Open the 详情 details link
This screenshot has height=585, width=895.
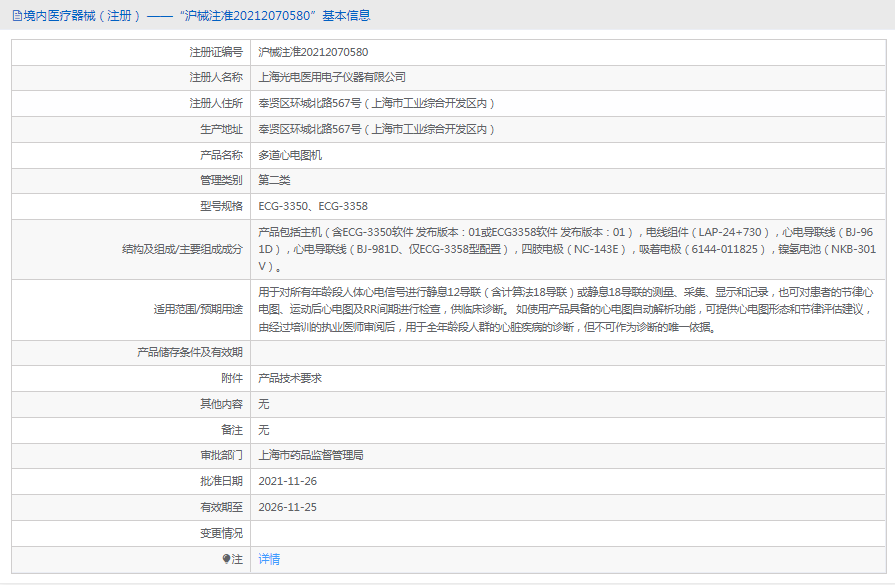(x=269, y=559)
